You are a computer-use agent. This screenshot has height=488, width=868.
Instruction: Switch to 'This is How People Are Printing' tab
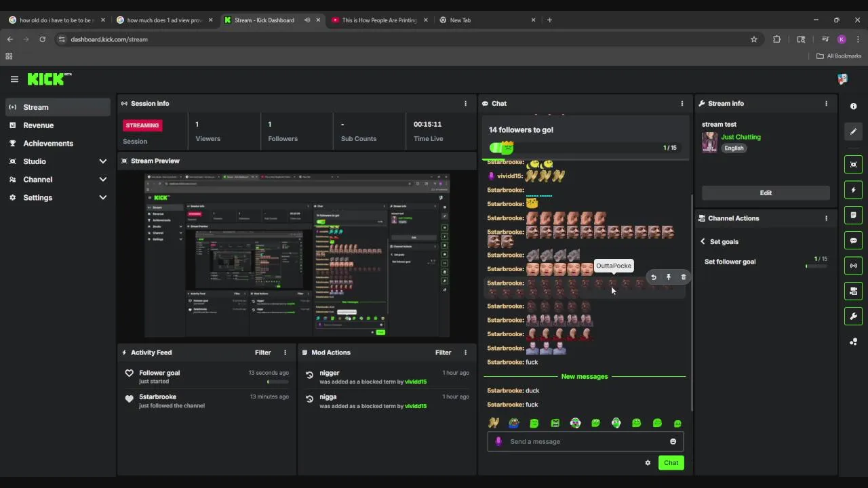click(380, 20)
